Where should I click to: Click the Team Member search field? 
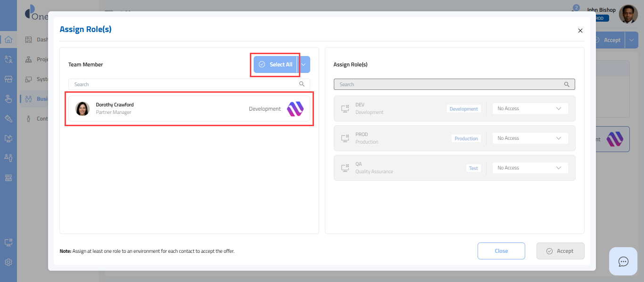[184, 84]
